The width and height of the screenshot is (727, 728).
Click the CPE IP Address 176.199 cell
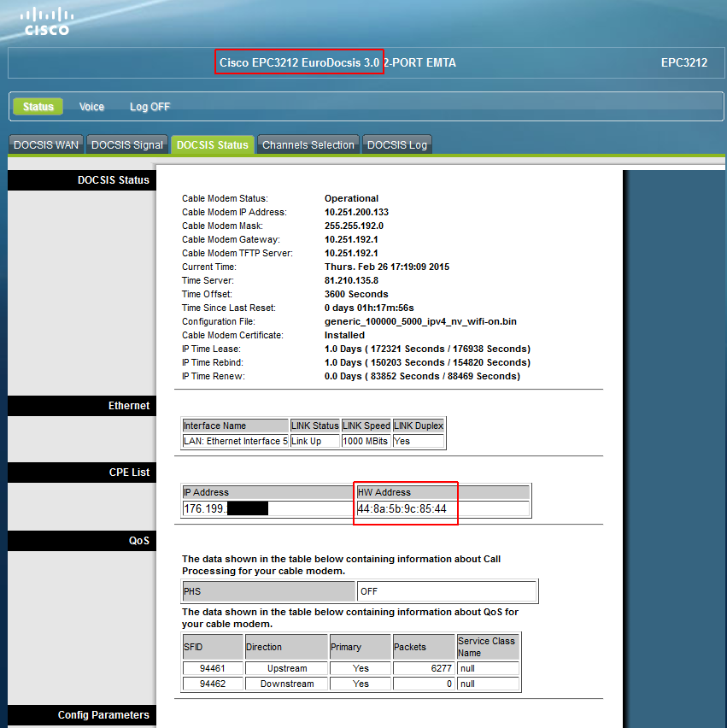click(268, 509)
